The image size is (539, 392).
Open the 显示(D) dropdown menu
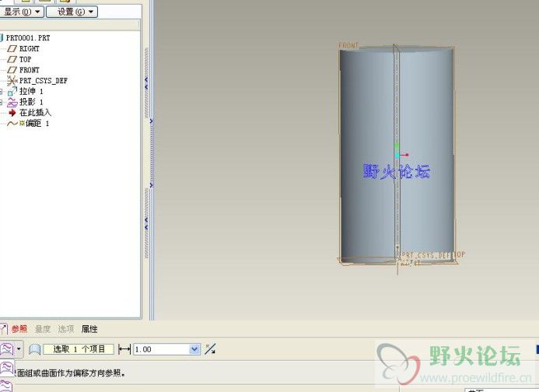click(21, 12)
